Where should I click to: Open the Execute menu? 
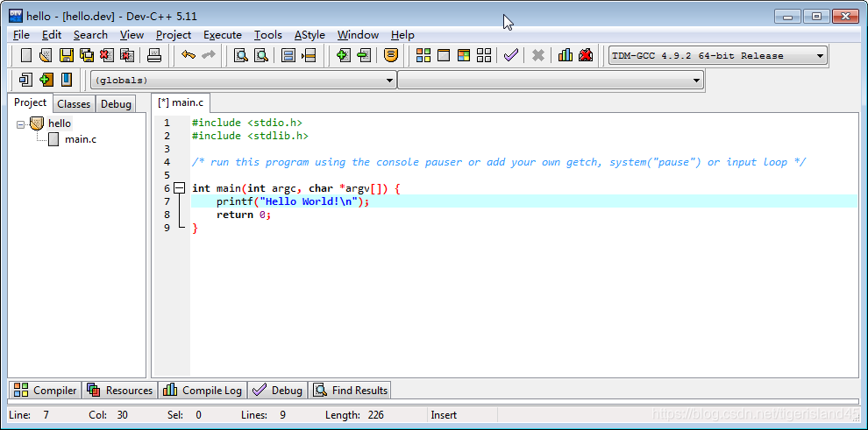(x=223, y=35)
